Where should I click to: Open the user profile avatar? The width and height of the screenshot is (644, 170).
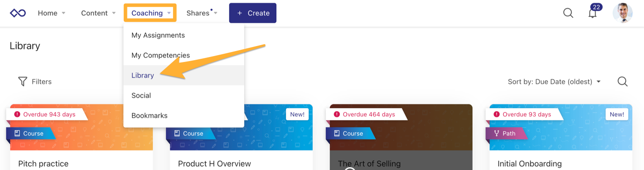(623, 13)
